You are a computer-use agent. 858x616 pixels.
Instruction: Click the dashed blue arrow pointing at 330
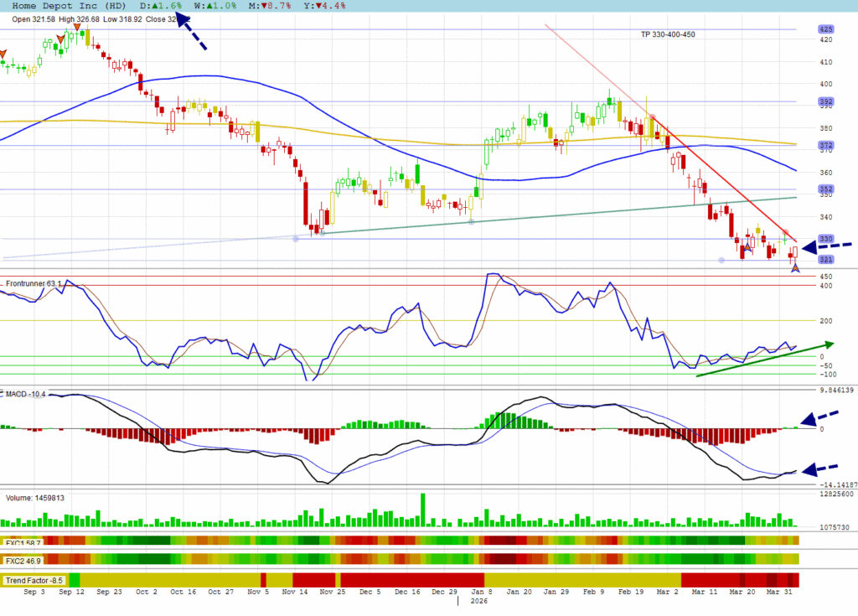pos(825,246)
